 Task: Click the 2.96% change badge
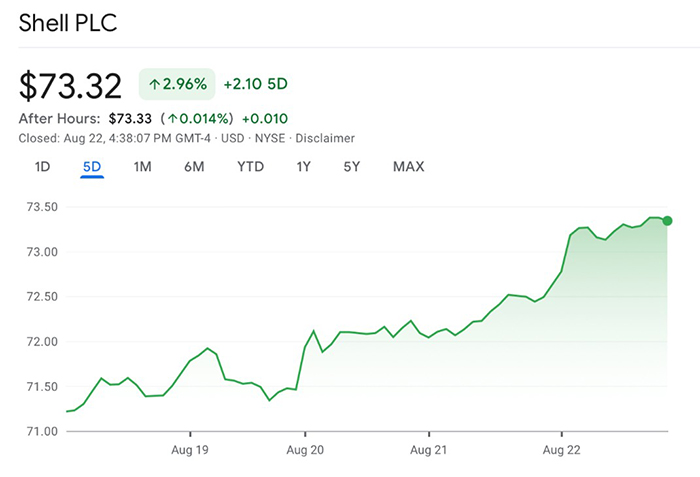[x=177, y=84]
